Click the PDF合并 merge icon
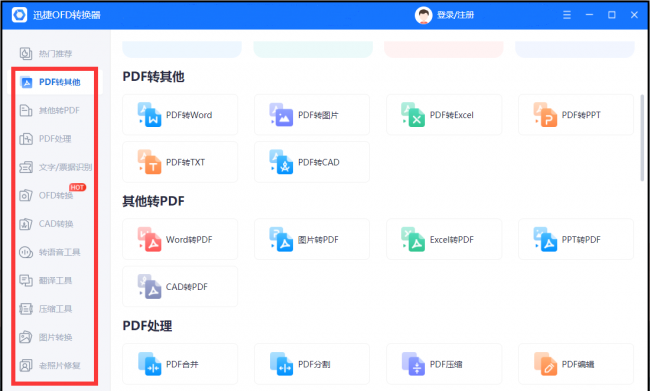The height and width of the screenshot is (391, 650). pyautogui.click(x=149, y=364)
